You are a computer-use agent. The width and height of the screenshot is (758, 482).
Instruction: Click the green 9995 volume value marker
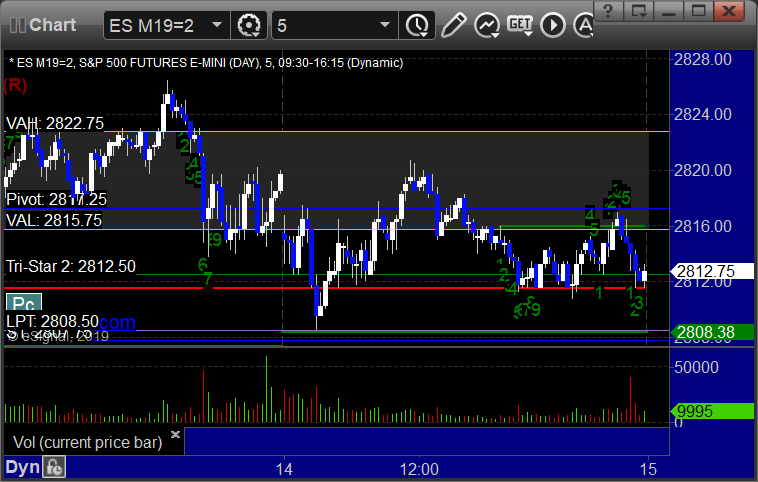(x=698, y=411)
